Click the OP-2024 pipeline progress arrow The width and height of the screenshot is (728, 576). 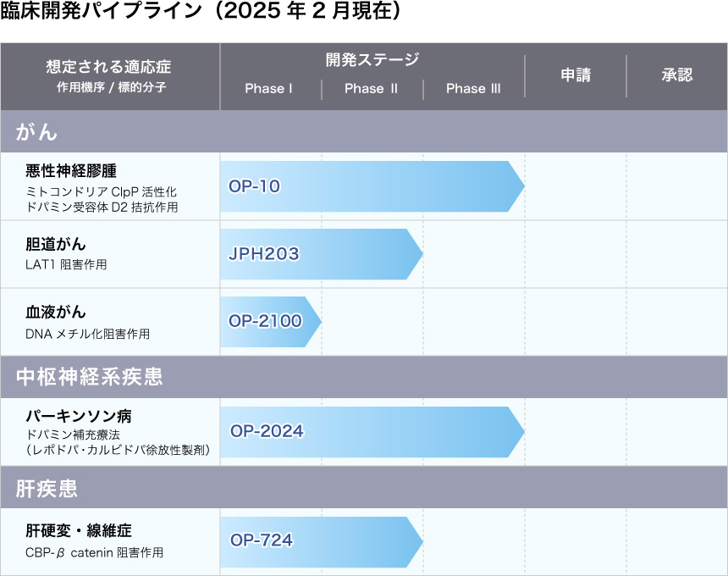coord(371,432)
